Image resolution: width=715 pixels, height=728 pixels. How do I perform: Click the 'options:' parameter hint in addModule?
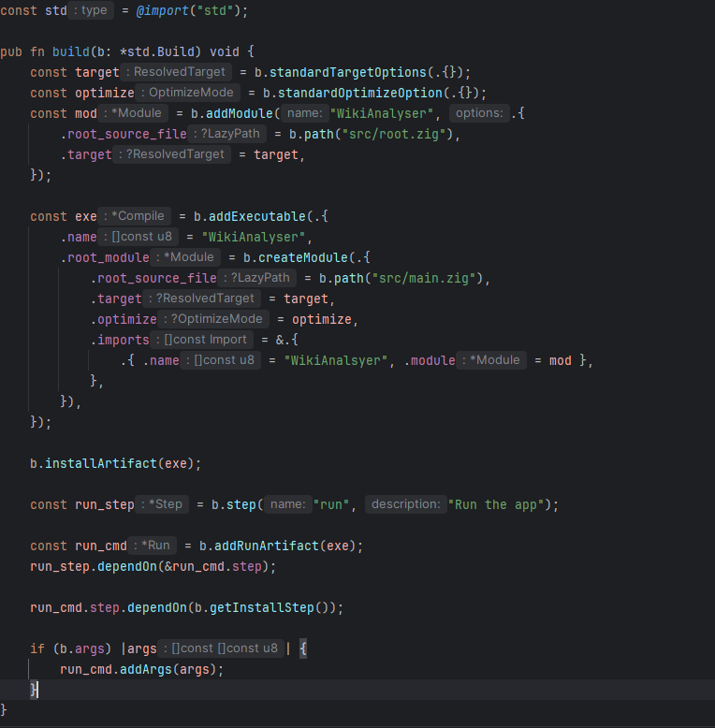[480, 113]
